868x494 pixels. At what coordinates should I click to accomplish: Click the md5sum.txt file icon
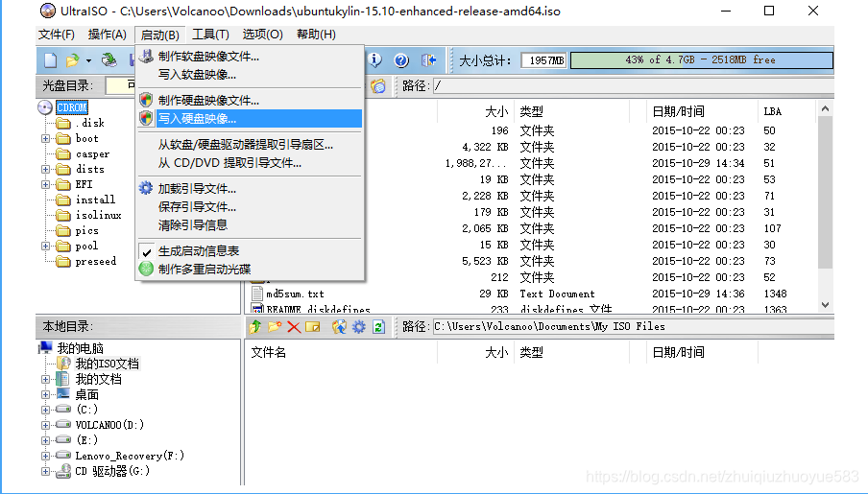tap(257, 294)
